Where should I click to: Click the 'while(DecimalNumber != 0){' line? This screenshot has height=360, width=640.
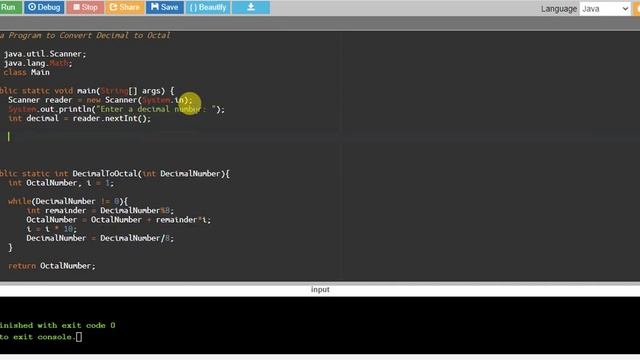(68, 201)
